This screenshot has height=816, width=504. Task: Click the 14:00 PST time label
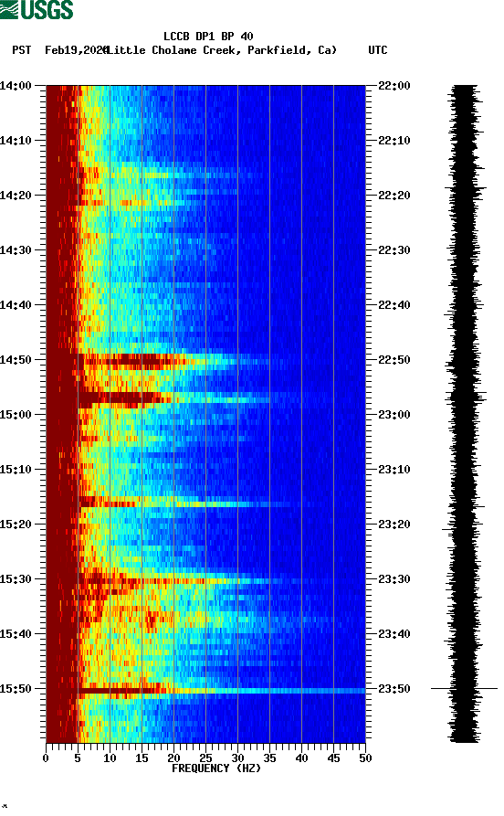pos(16,85)
